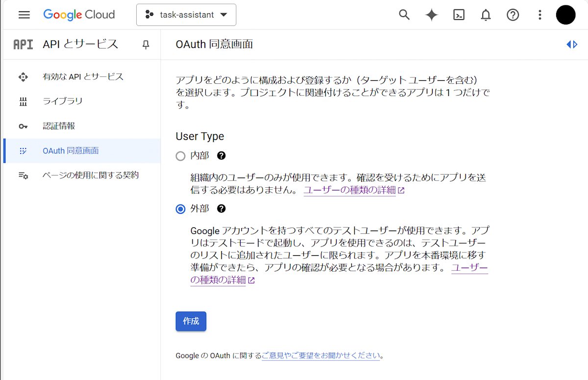Activate the Cloud Shell terminal icon
The image size is (588, 380).
[x=459, y=15]
